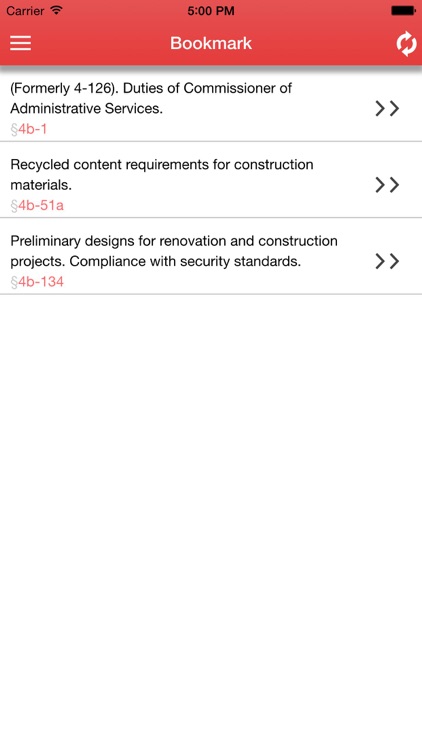This screenshot has height=750, width=422.
Task: Tap double chevron beside Preliminary designs entry
Action: 387,261
